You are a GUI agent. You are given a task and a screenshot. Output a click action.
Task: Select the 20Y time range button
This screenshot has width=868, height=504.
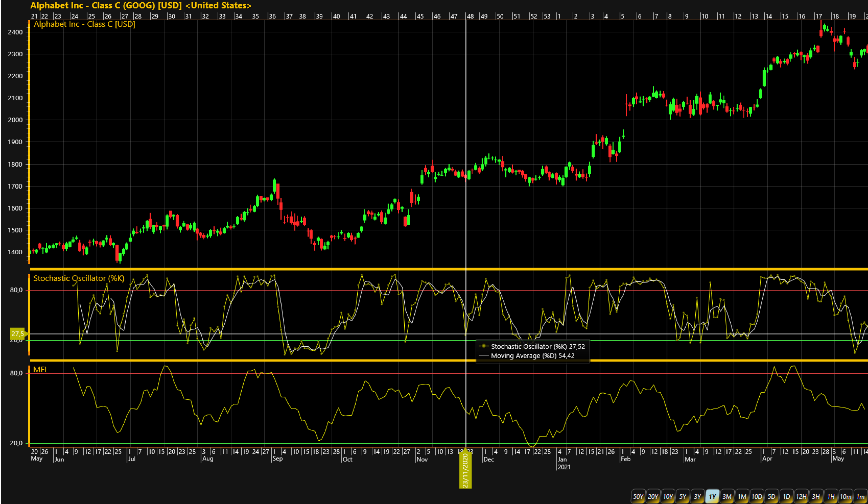coord(653,496)
